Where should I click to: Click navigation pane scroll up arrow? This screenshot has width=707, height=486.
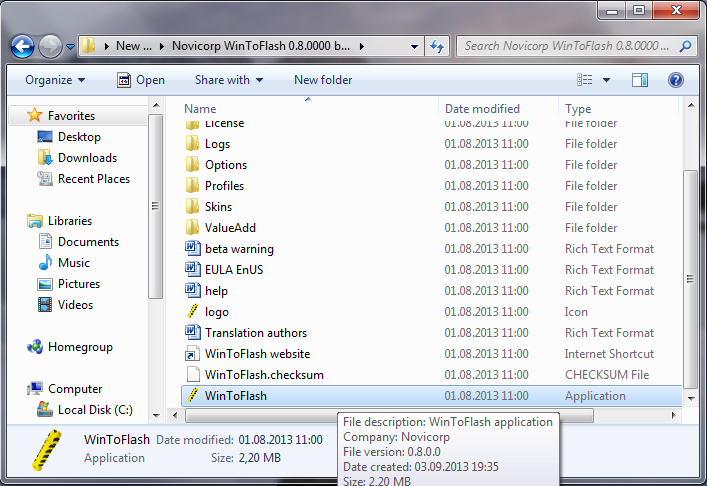(x=156, y=106)
